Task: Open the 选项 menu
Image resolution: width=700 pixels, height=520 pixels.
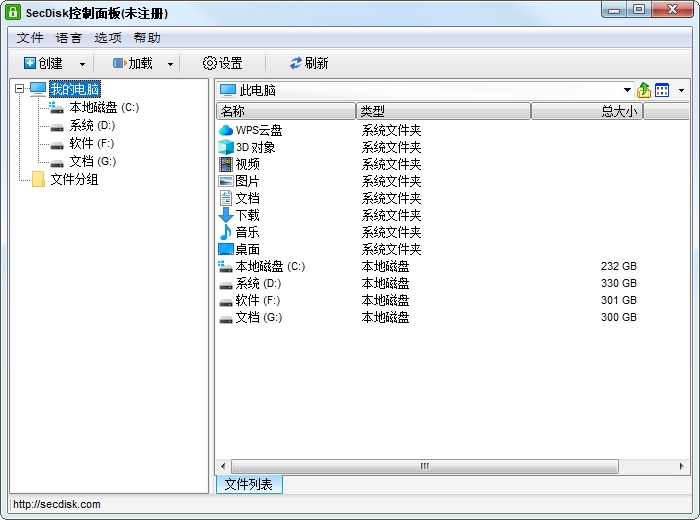Action: pyautogui.click(x=108, y=38)
